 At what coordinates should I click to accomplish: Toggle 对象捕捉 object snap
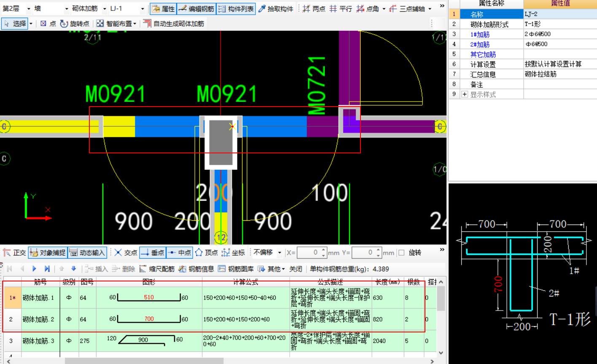click(x=48, y=253)
